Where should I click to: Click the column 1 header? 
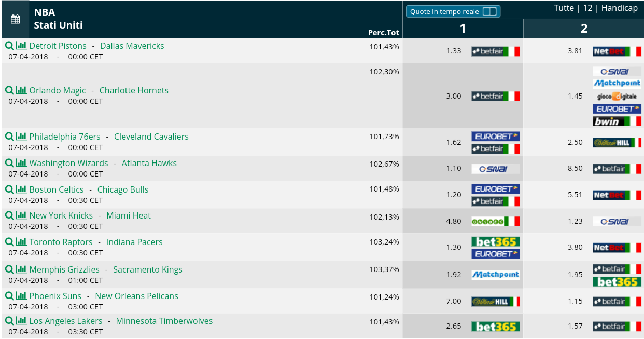tap(463, 29)
